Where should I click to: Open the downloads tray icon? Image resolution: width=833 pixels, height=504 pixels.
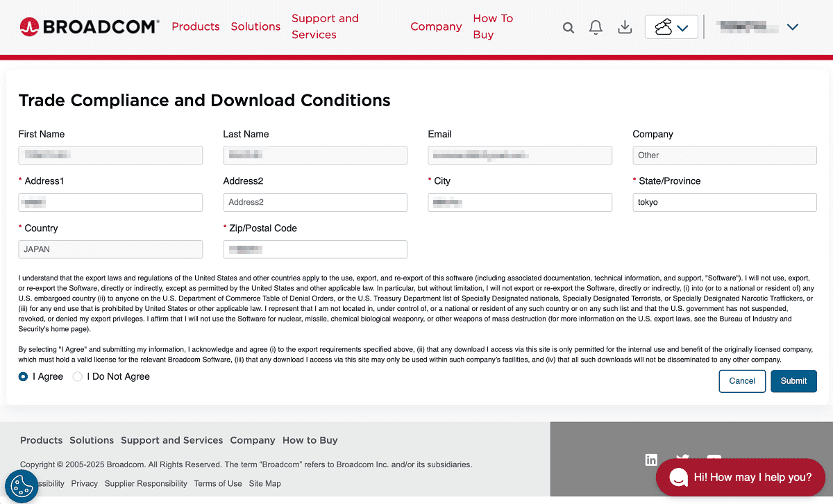click(625, 27)
